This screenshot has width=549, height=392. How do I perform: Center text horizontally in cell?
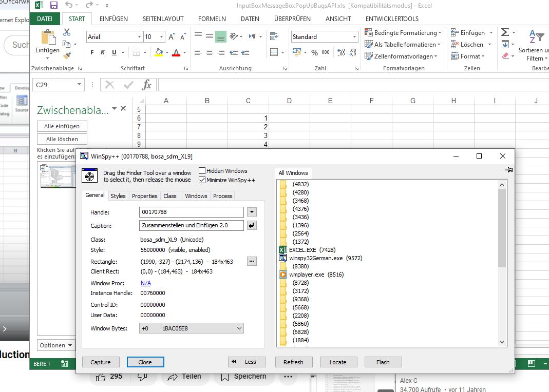coord(210,52)
